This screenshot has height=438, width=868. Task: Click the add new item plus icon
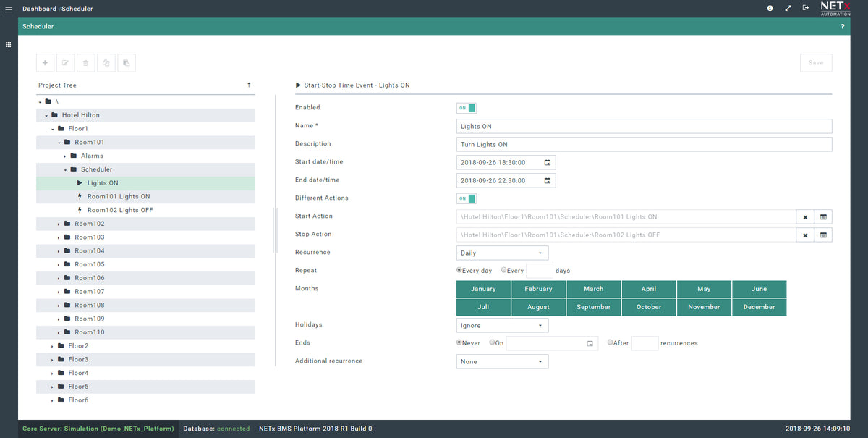(46, 63)
